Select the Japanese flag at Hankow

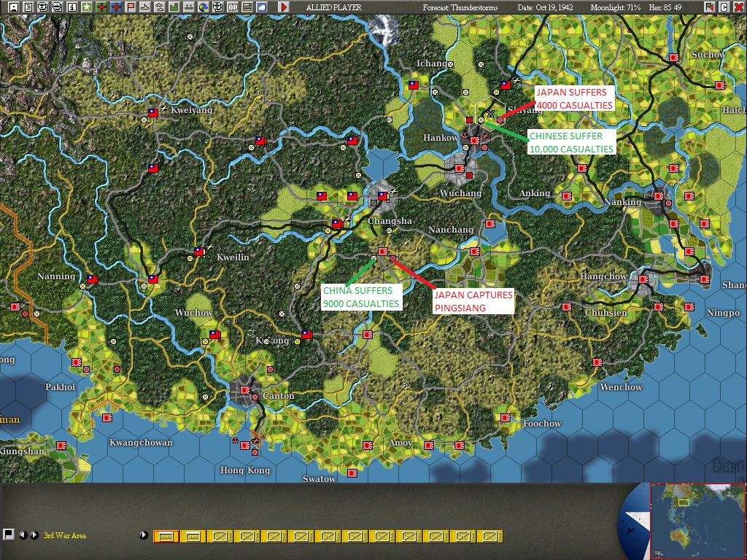pyautogui.click(x=474, y=141)
